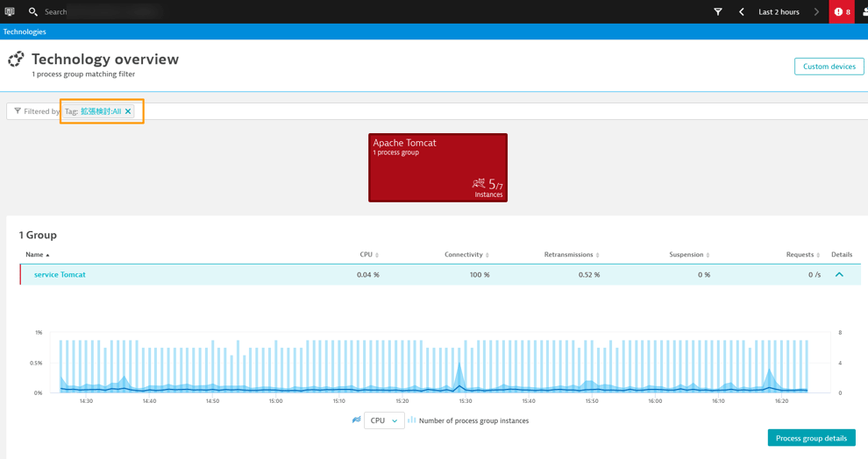Click the 1 Group heading
This screenshot has width=868, height=459.
38,235
